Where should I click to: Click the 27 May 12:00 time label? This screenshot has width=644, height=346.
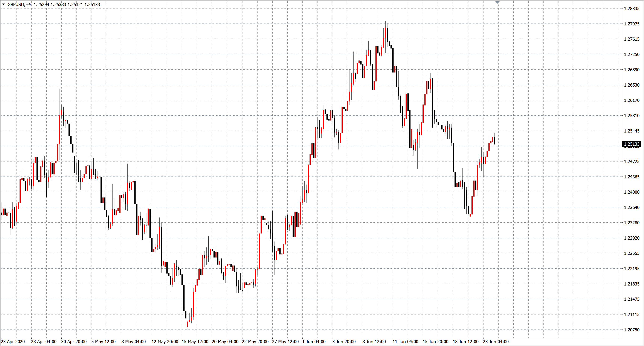286,342
